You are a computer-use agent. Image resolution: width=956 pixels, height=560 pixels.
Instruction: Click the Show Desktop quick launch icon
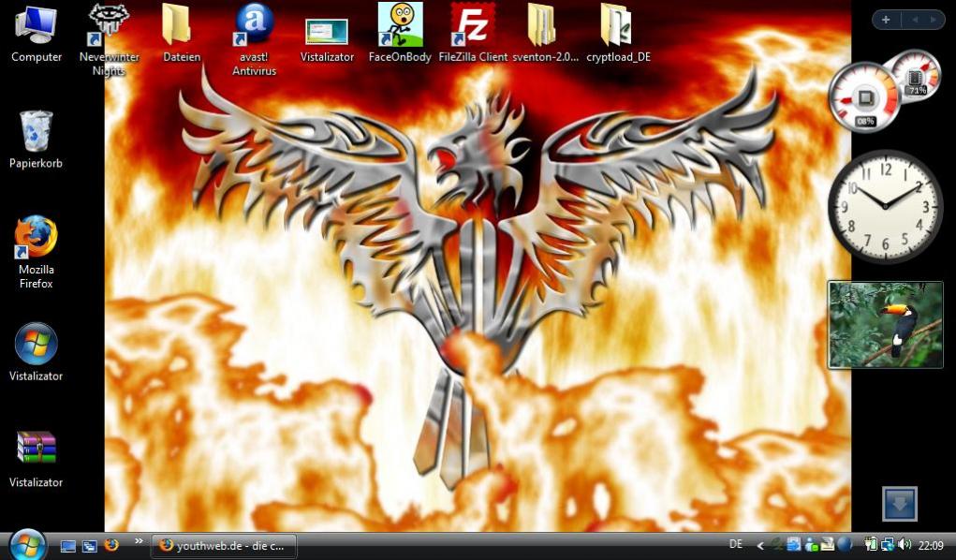pos(68,545)
